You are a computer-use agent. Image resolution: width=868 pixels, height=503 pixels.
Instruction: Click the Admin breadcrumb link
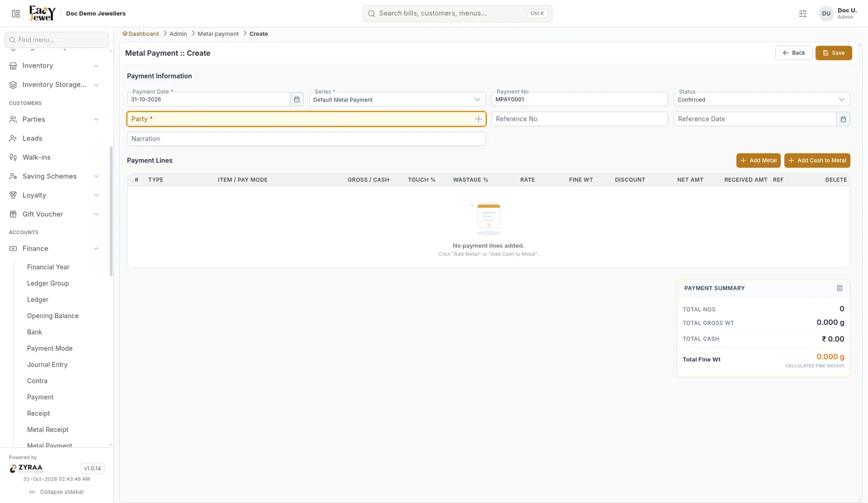pos(178,34)
